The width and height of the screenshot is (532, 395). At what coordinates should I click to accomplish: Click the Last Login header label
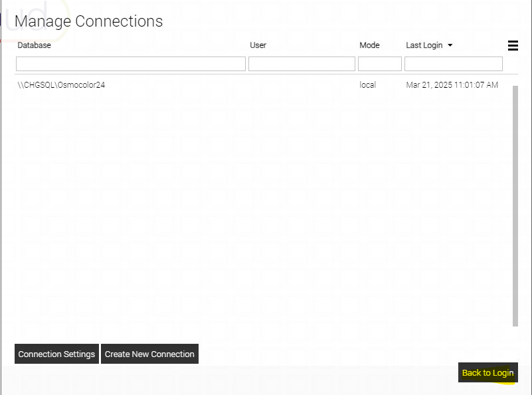pos(424,45)
